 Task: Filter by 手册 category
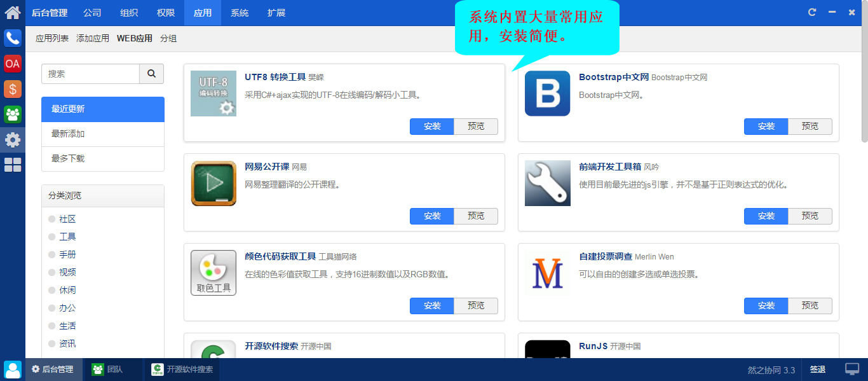(67, 254)
